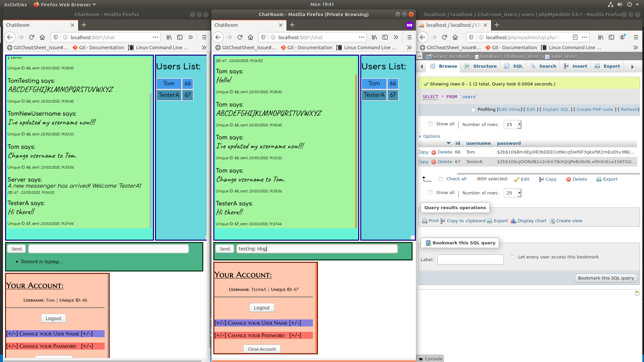Click the message input field beside Tom's Send
The image size is (644, 362).
pos(108,249)
